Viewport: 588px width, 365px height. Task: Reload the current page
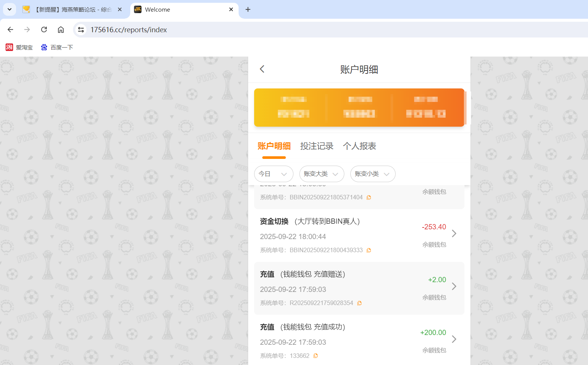[44, 30]
